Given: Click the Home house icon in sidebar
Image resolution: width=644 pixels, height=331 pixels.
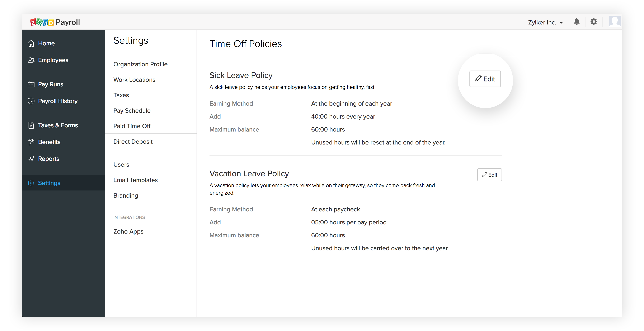Looking at the screenshot, I should click(x=31, y=43).
